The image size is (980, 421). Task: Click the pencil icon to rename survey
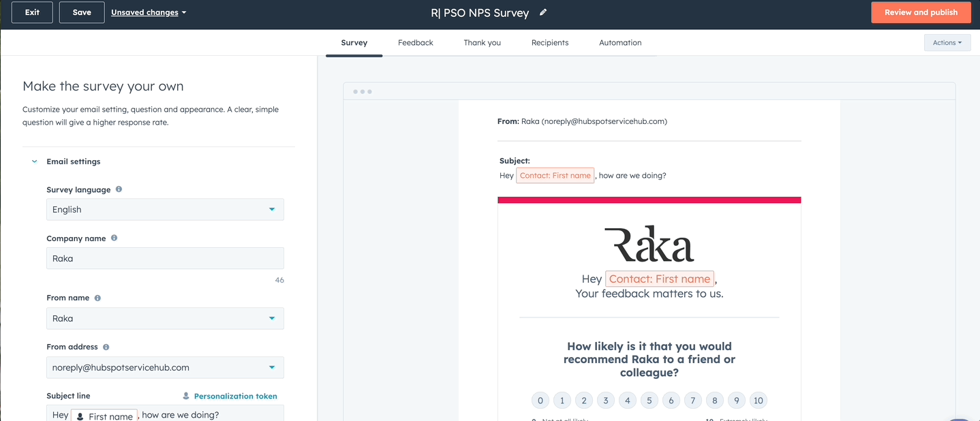(x=543, y=12)
